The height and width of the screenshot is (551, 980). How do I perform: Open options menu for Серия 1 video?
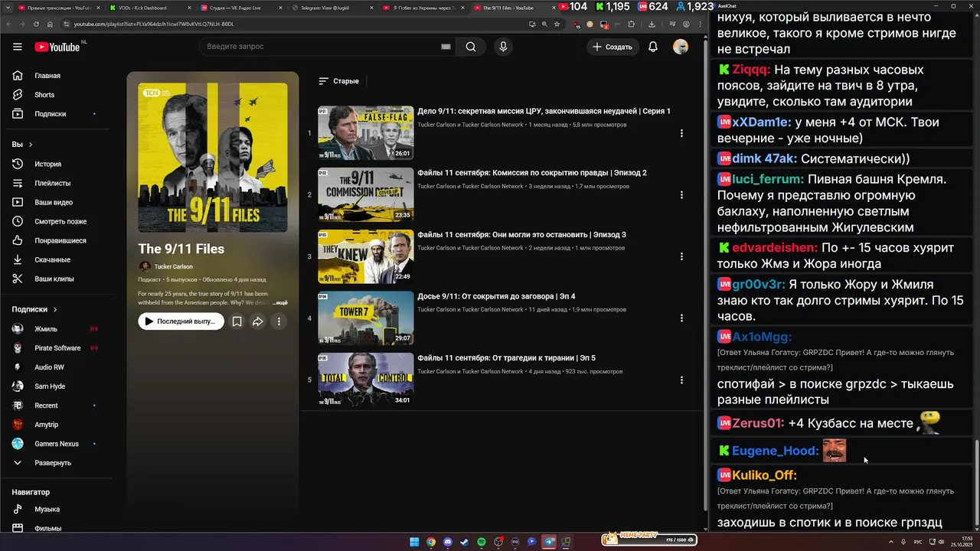pos(681,133)
